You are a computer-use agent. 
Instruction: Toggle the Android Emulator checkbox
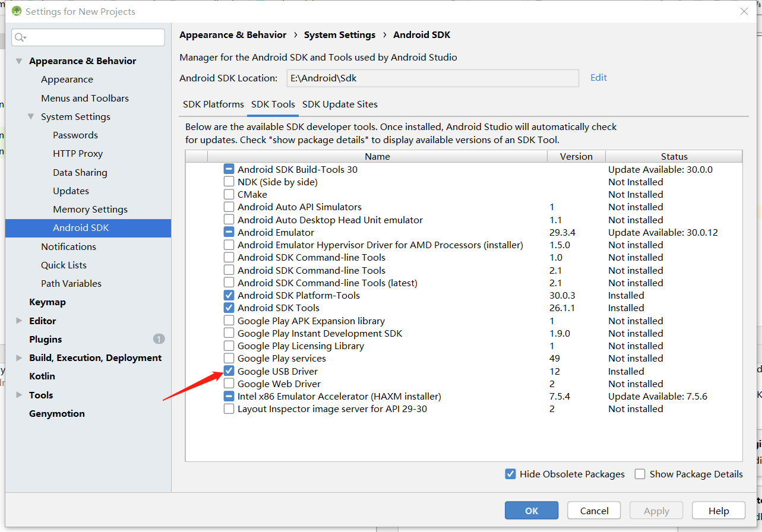click(x=229, y=232)
